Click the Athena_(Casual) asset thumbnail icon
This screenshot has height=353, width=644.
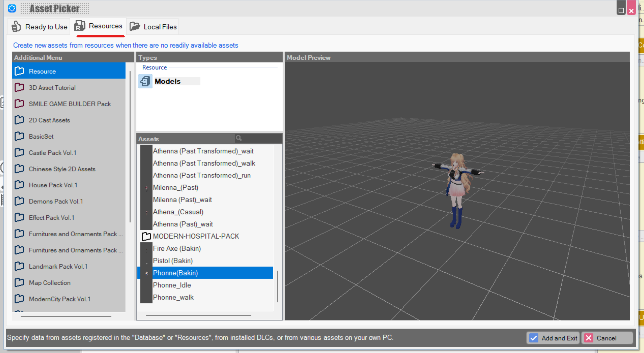tap(146, 212)
